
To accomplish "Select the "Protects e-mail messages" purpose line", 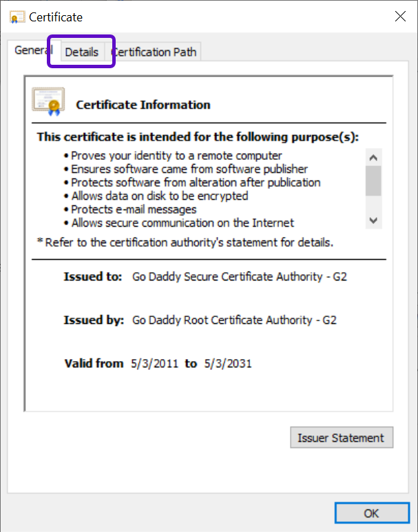I will coord(134,209).
